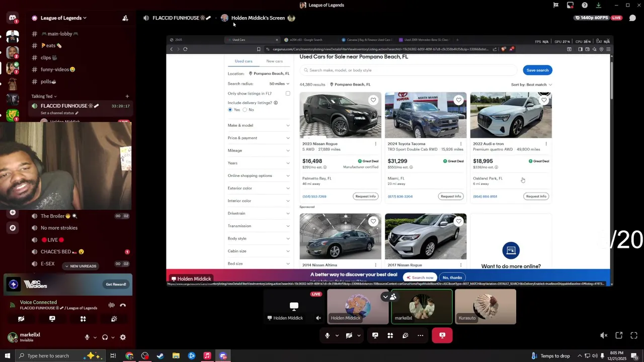Open Chrome from the taskbar
The height and width of the screenshot is (362, 644).
[129, 356]
